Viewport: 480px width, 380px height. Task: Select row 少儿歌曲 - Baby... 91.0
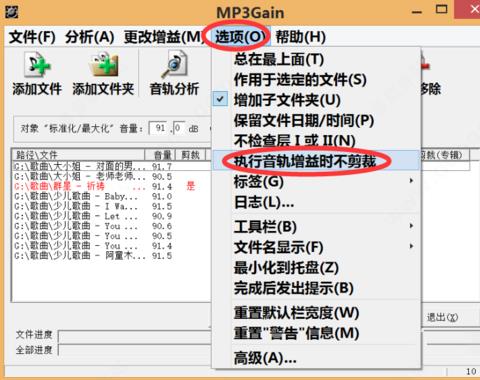point(112,196)
